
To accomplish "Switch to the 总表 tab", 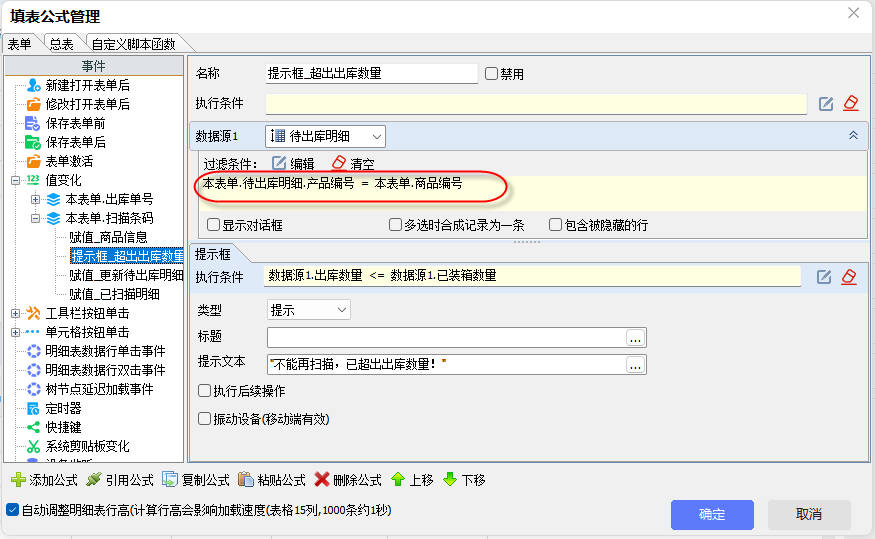I will tap(62, 44).
